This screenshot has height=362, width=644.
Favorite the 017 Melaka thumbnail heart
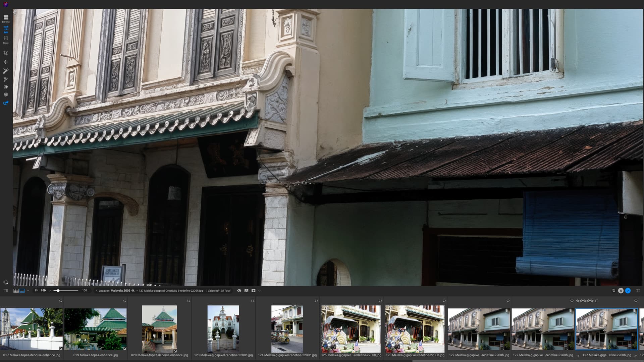pos(61,301)
